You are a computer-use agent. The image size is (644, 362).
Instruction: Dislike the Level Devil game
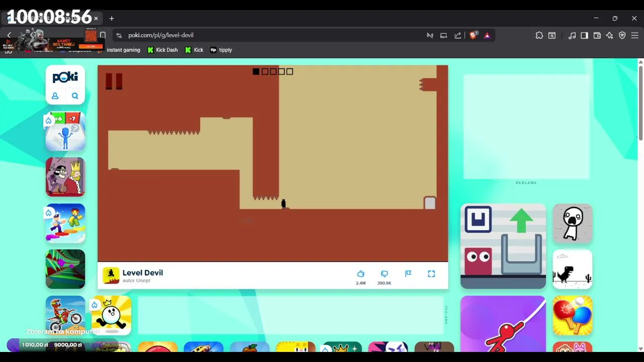[384, 274]
